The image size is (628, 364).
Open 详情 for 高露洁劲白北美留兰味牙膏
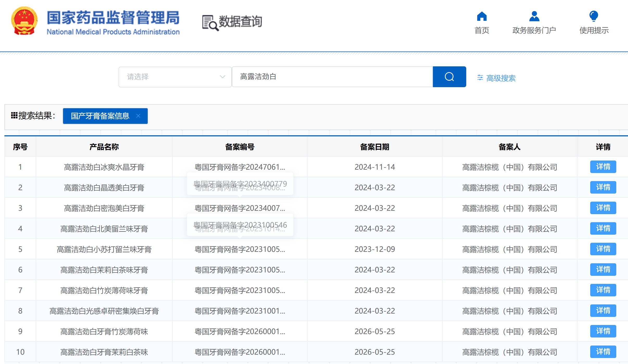603,228
